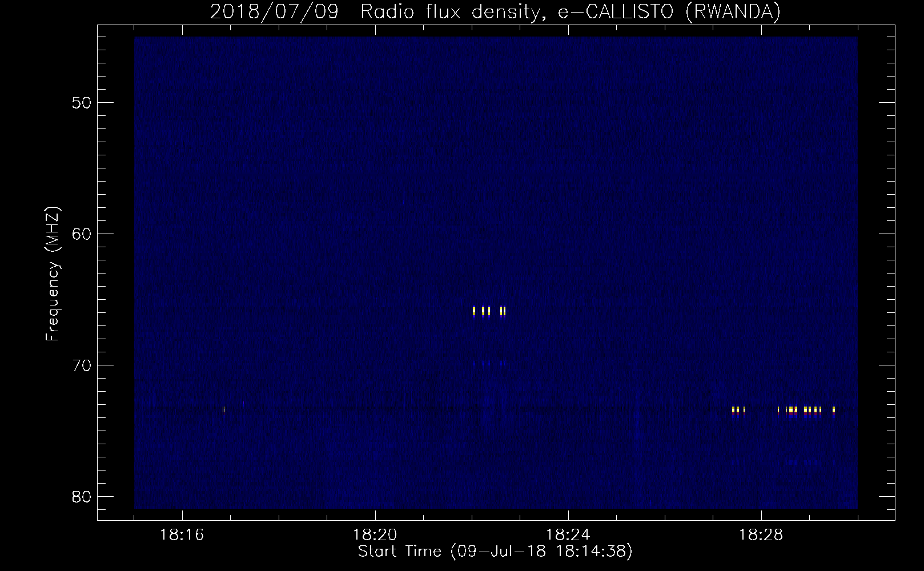Click the isolated burst marker near 18:17
The image size is (924, 571).
coord(224,411)
